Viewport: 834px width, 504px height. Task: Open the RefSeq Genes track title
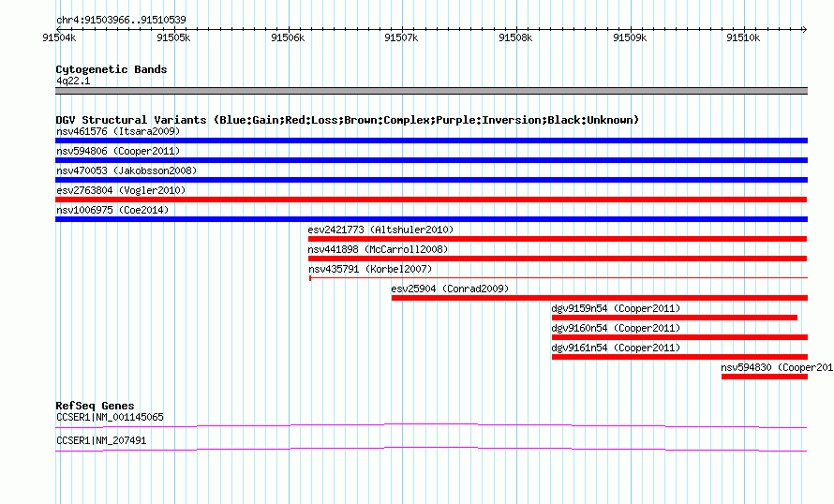point(96,406)
